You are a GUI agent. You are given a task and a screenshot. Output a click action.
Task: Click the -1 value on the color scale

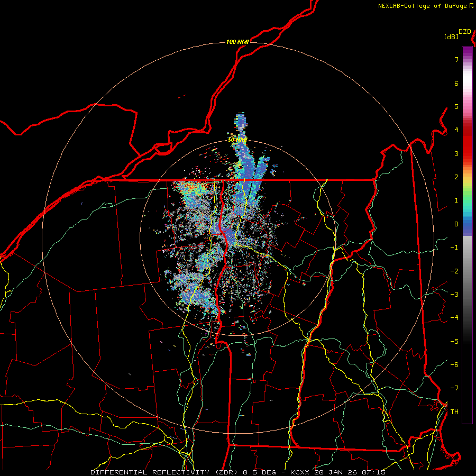[454, 248]
